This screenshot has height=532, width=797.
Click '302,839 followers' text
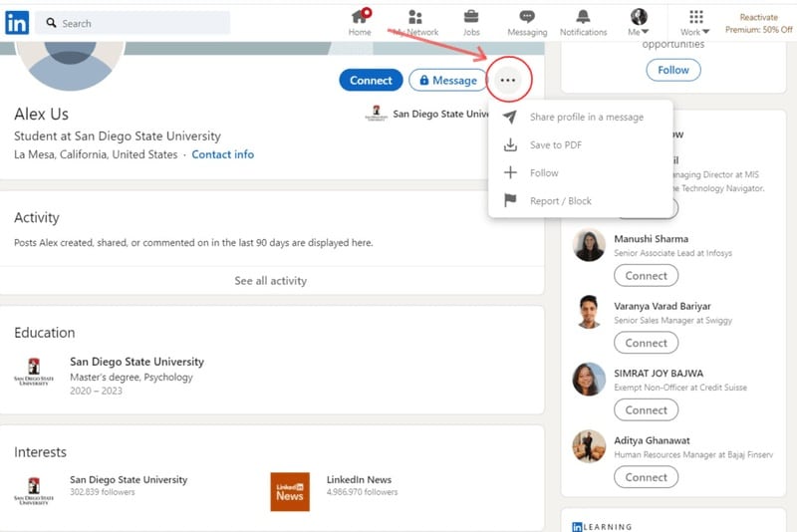point(103,492)
